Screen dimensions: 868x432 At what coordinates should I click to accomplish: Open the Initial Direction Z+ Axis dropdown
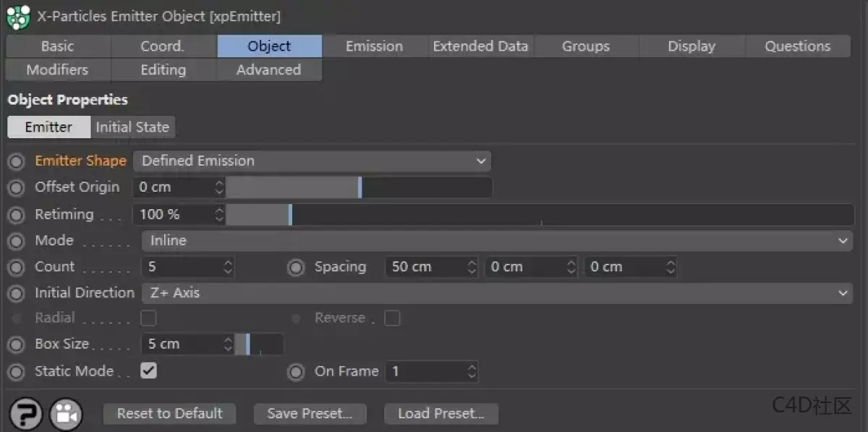coord(499,293)
